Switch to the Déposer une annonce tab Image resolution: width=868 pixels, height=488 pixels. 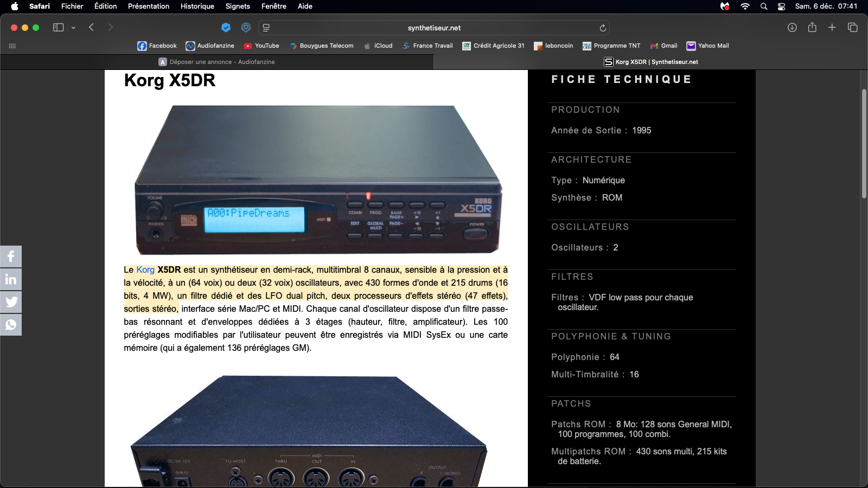click(x=217, y=62)
